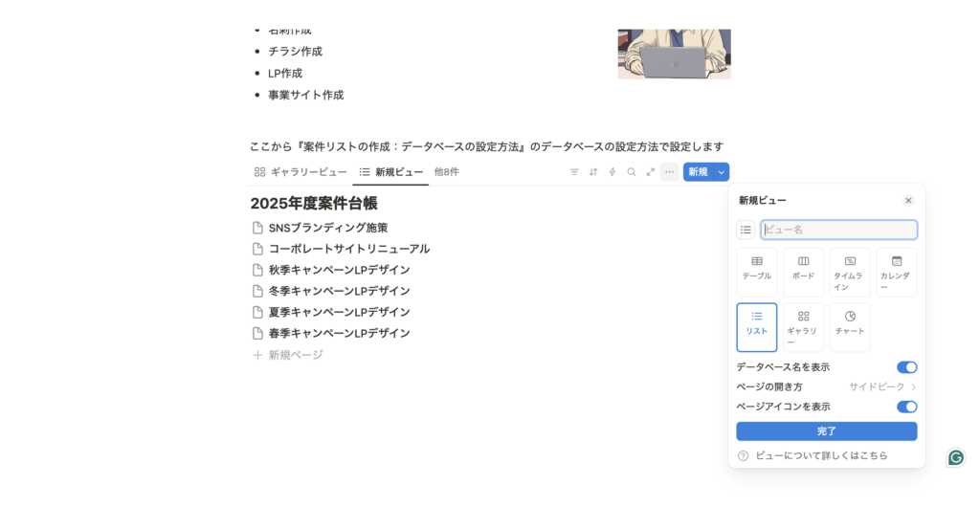The width and height of the screenshot is (980, 529).
Task: Expand the 他8件 views list
Action: (x=446, y=172)
